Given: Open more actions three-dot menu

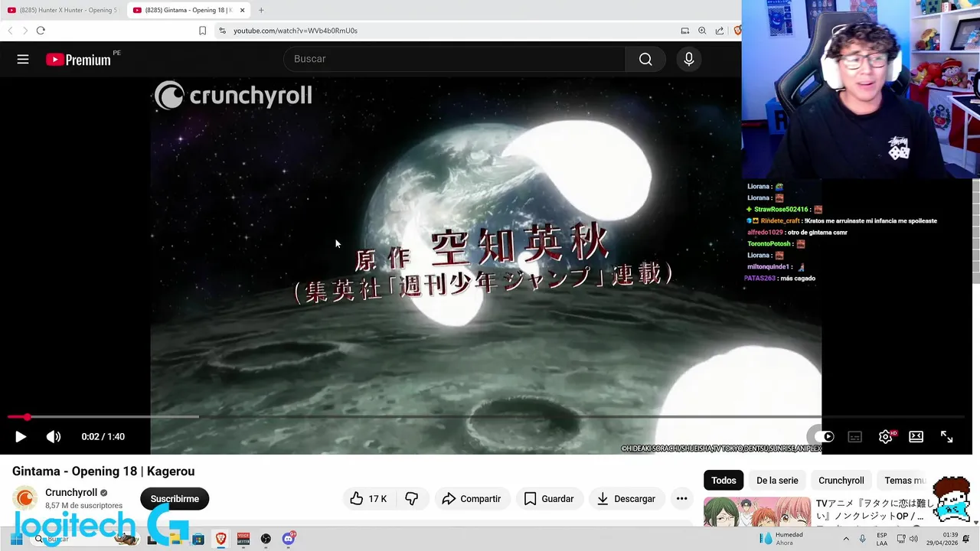Looking at the screenshot, I should pyautogui.click(x=681, y=499).
